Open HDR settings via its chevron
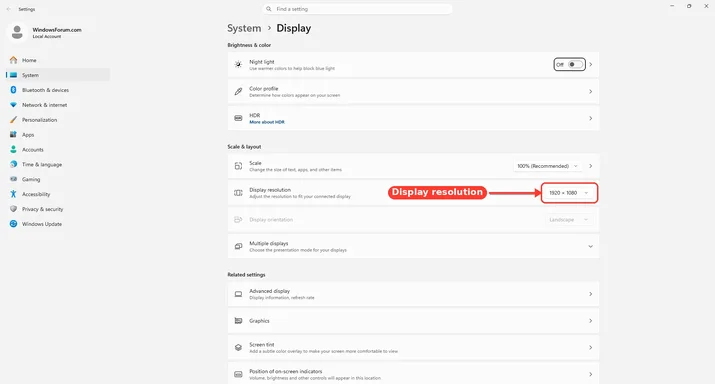Viewport: 715px width, 384px height. 591,118
